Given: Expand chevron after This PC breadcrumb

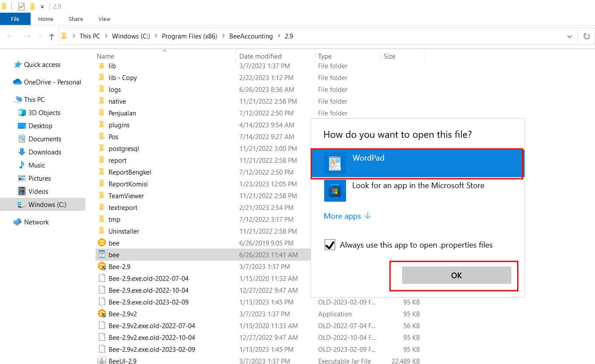Looking at the screenshot, I should [x=106, y=36].
